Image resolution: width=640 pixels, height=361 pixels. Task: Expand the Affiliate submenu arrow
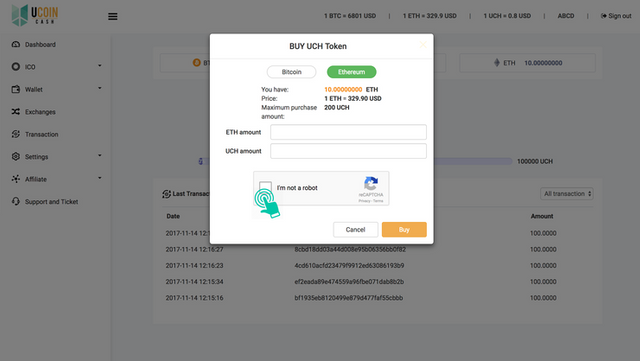(100, 178)
